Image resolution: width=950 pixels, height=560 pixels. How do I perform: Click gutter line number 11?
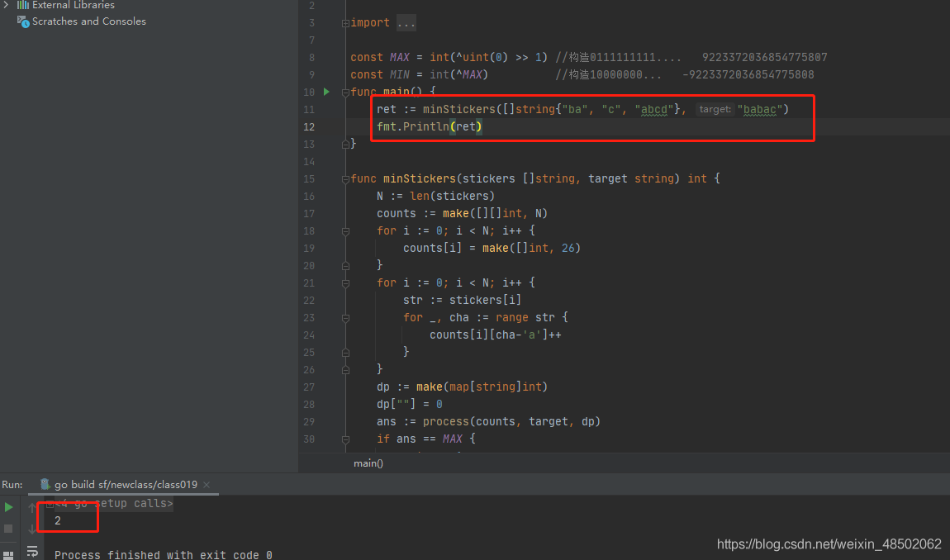coord(309,110)
